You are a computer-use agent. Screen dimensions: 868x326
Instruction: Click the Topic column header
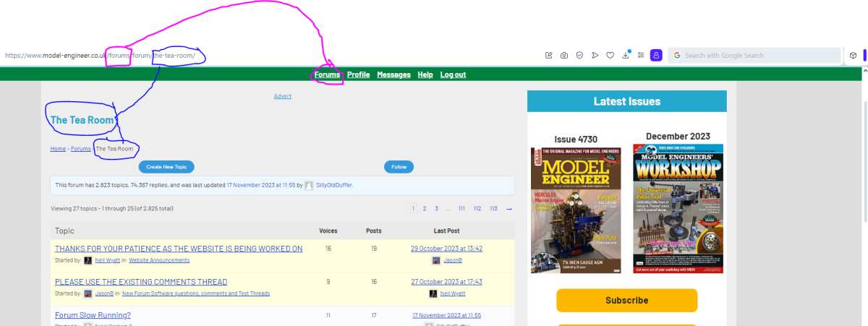[64, 231]
